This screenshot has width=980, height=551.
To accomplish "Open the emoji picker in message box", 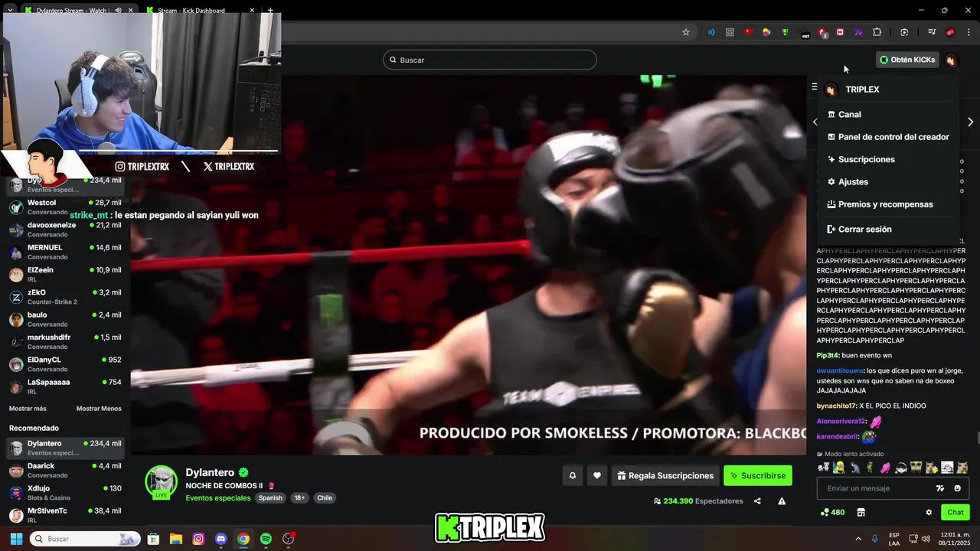I will [957, 488].
